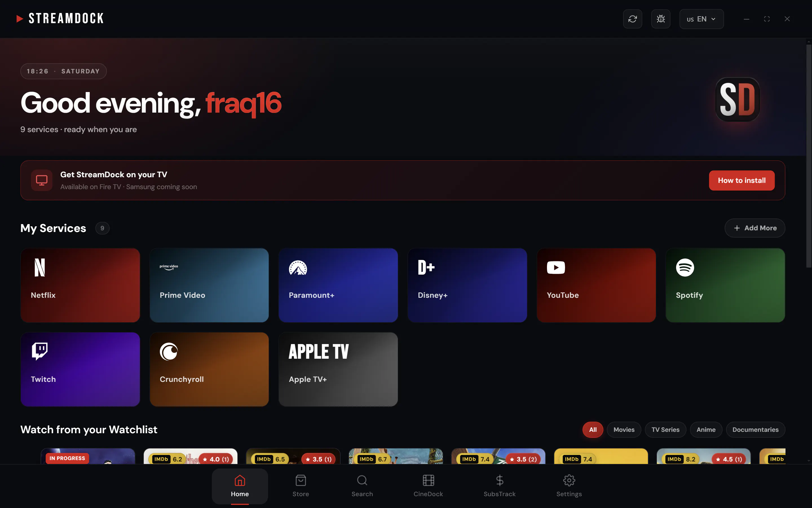Switch to the Store tab
Image resolution: width=812 pixels, height=508 pixels.
click(301, 486)
